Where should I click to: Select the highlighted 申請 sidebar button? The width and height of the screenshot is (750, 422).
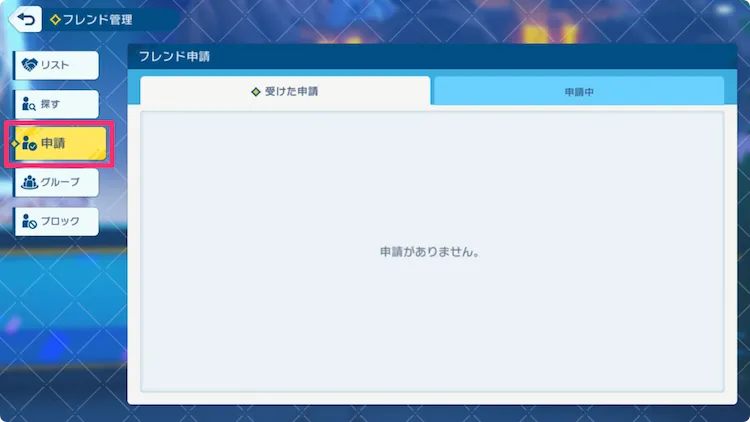tap(58, 144)
